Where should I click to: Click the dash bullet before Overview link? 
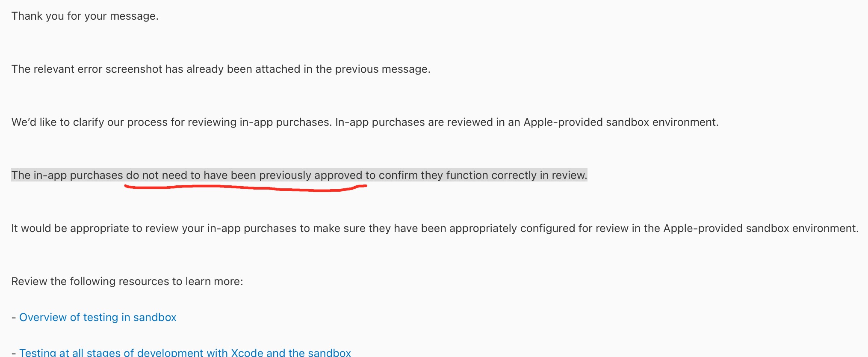click(x=14, y=318)
